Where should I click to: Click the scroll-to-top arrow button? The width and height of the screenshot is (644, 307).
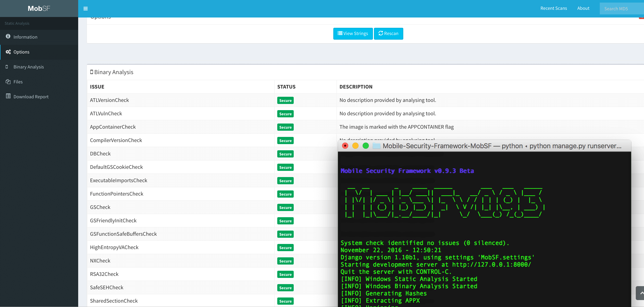(640, 293)
